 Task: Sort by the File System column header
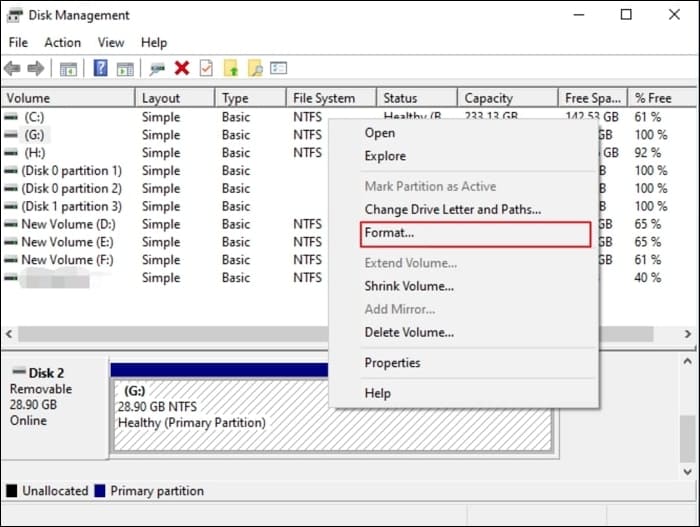(324, 98)
